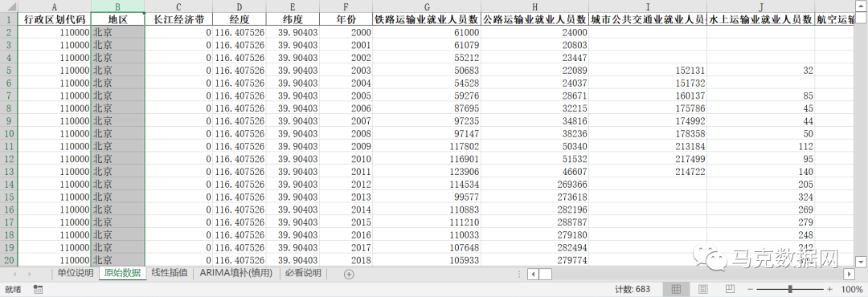Click the 公路运输业就业人员数 header cell
The width and height of the screenshot is (868, 297).
click(x=534, y=19)
